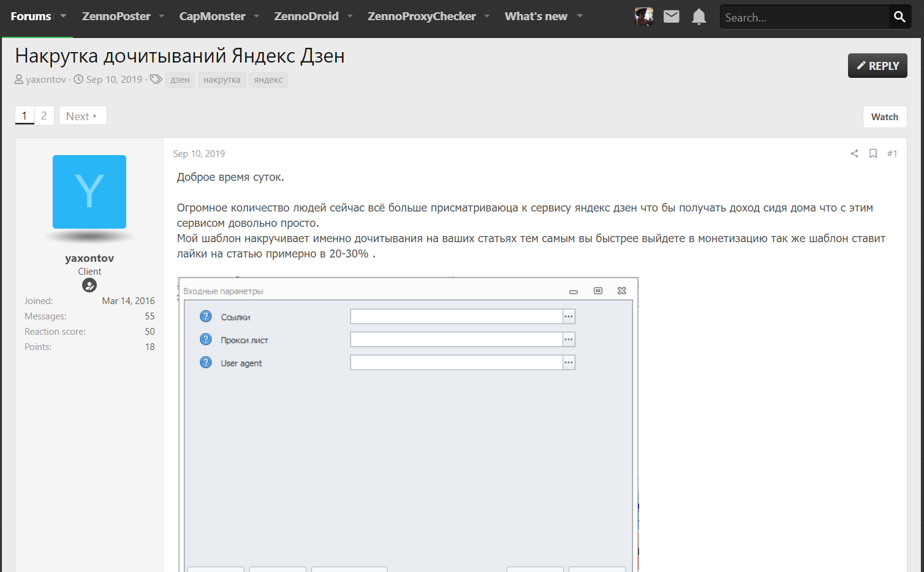
Task: Open the накрутка tag
Action: pyautogui.click(x=222, y=80)
